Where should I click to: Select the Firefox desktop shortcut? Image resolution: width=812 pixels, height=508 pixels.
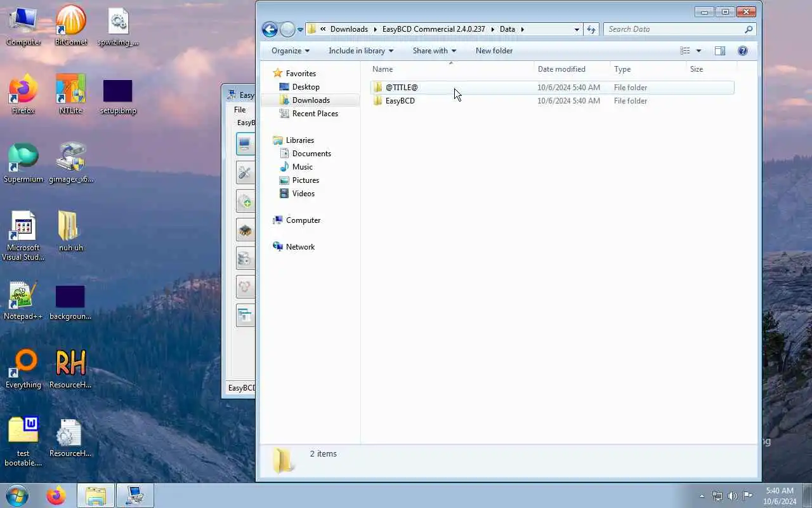pos(23,95)
